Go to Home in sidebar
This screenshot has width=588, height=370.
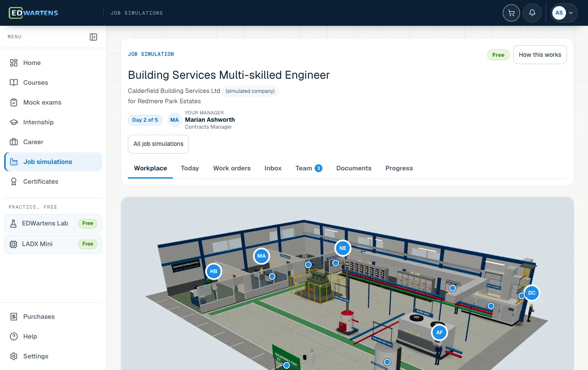point(53,63)
